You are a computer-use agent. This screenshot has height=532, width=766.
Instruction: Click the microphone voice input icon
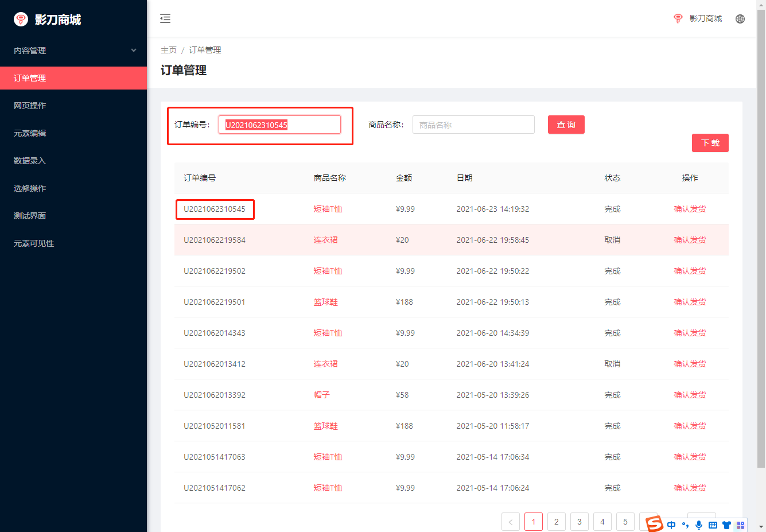(699, 525)
